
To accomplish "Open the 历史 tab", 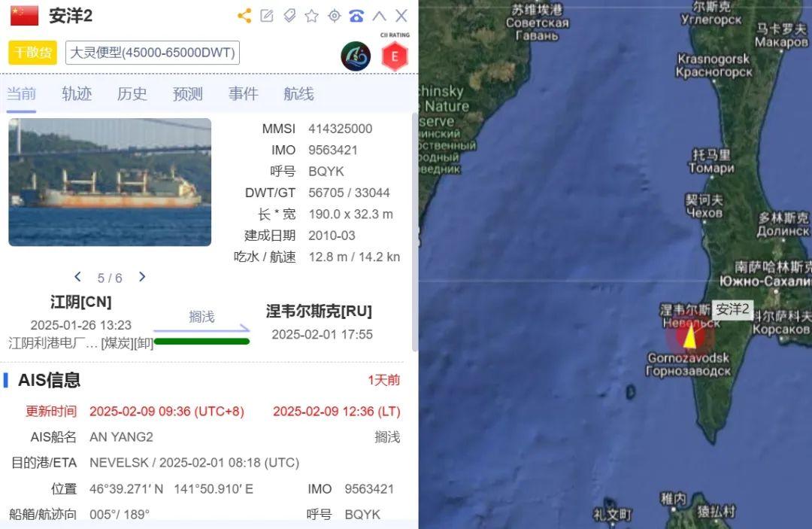I will coord(132,94).
